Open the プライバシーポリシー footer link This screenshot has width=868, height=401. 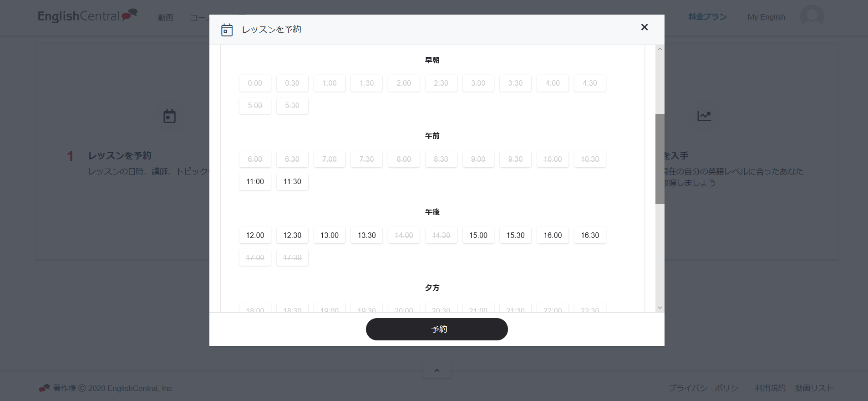(706, 388)
